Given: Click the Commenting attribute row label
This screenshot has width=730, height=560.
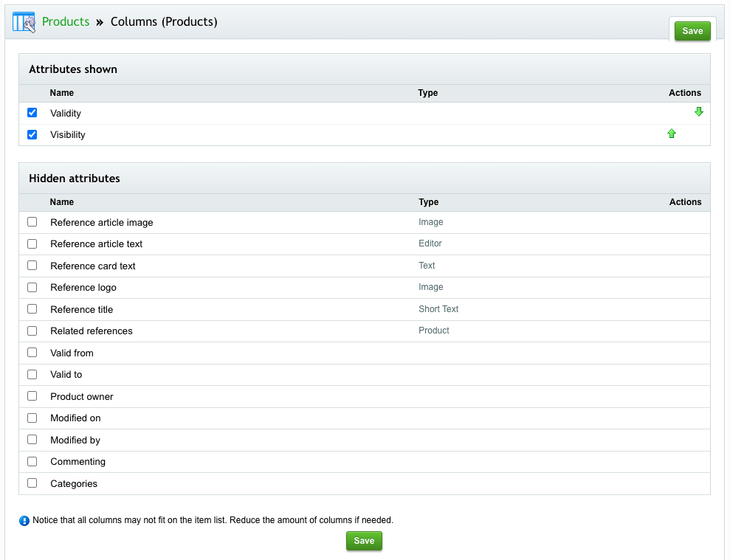Looking at the screenshot, I should [x=78, y=462].
